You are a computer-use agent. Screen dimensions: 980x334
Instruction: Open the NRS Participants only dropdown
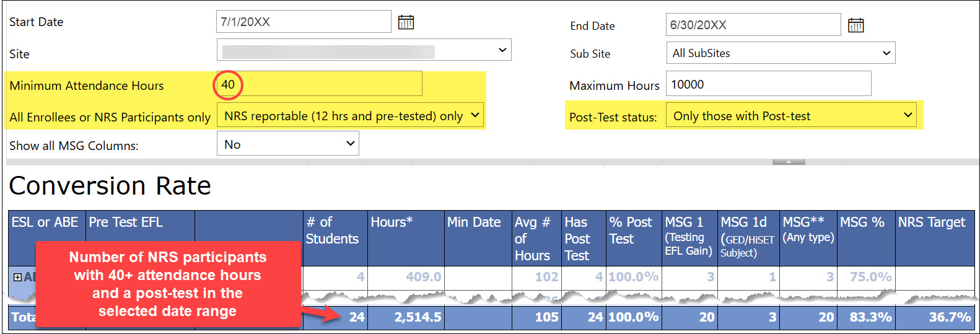(x=350, y=116)
